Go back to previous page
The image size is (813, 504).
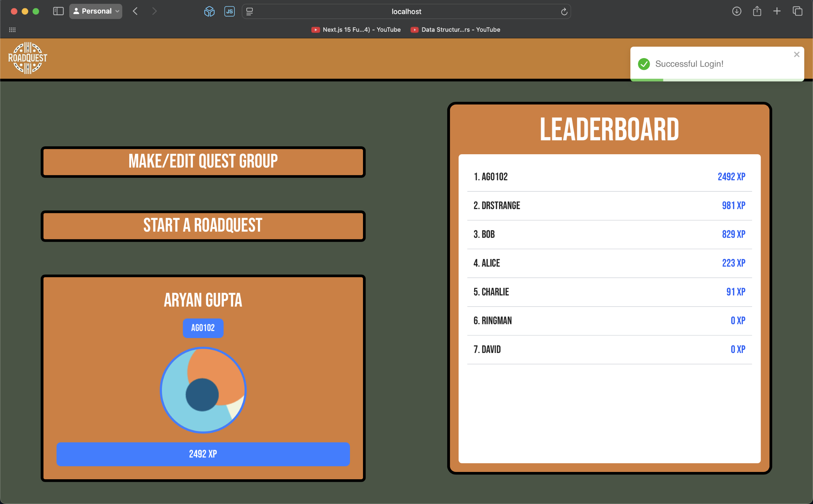coord(135,11)
